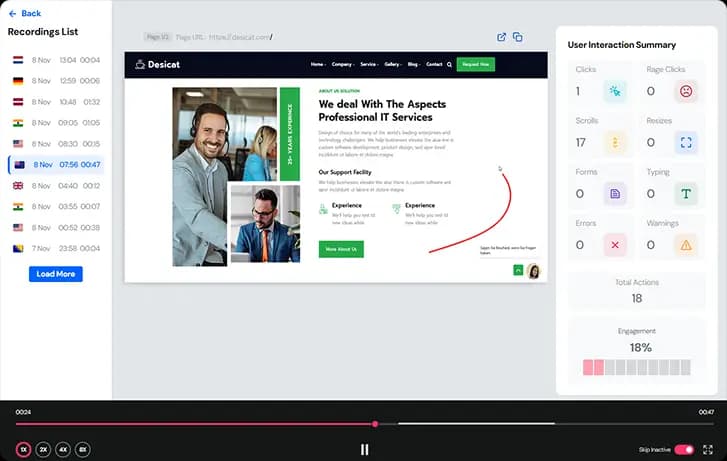Click the engagement bar meter
The width and height of the screenshot is (727, 461).
[637, 367]
